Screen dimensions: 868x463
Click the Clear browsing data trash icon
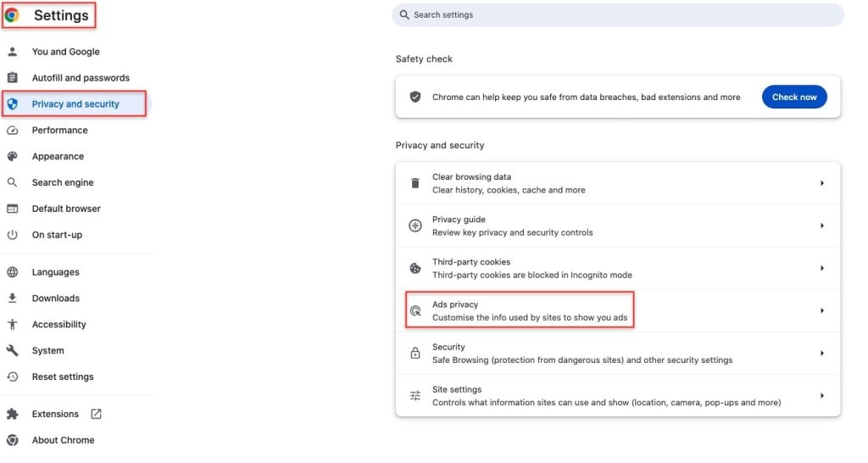[x=415, y=183]
